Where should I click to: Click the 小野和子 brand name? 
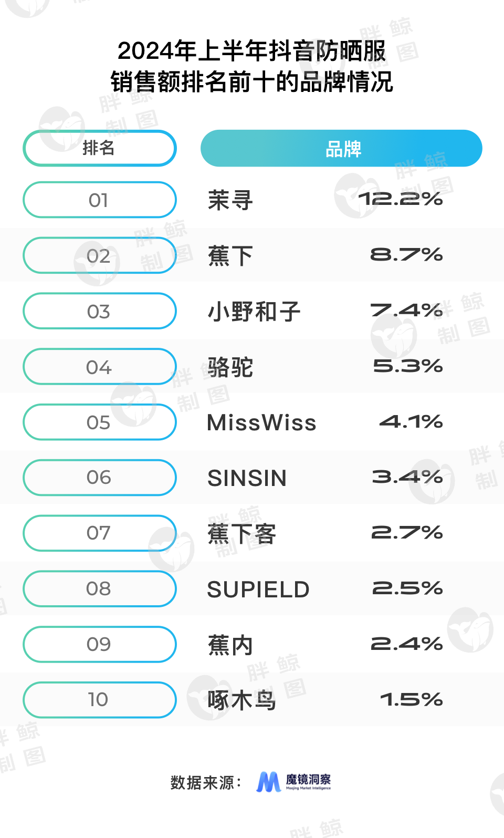pyautogui.click(x=254, y=312)
